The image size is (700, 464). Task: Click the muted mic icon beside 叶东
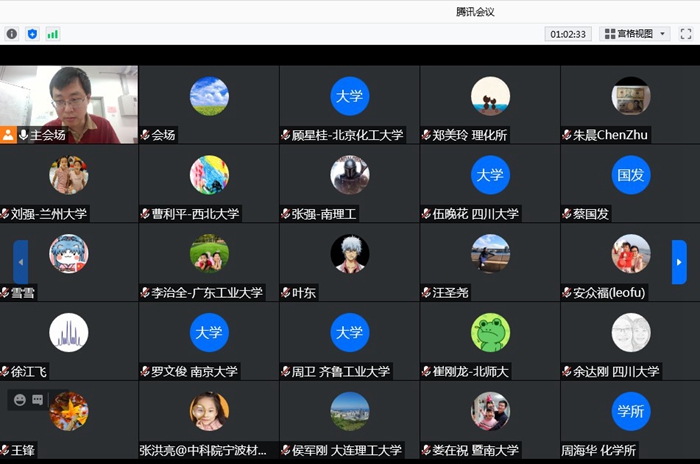click(286, 293)
